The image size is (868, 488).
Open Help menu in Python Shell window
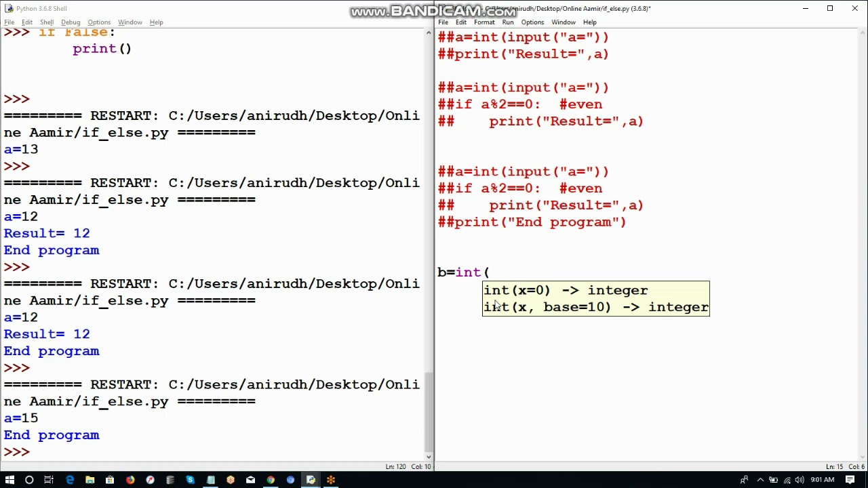157,22
